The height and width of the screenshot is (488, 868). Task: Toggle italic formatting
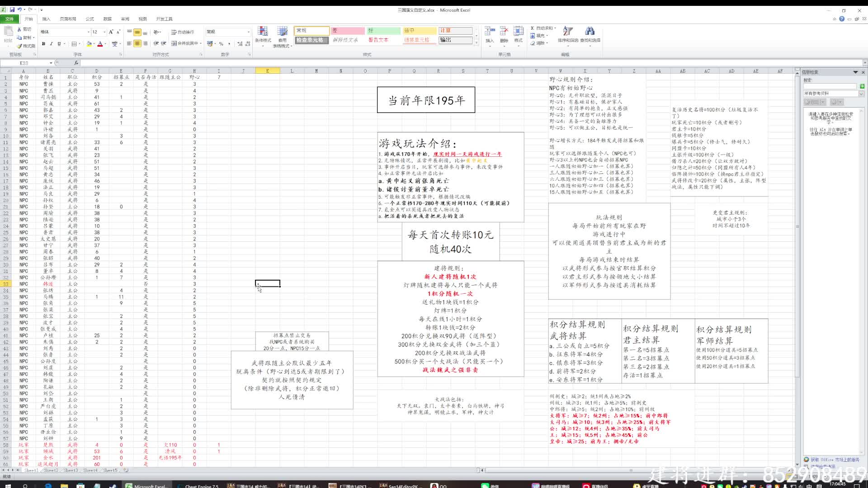51,44
